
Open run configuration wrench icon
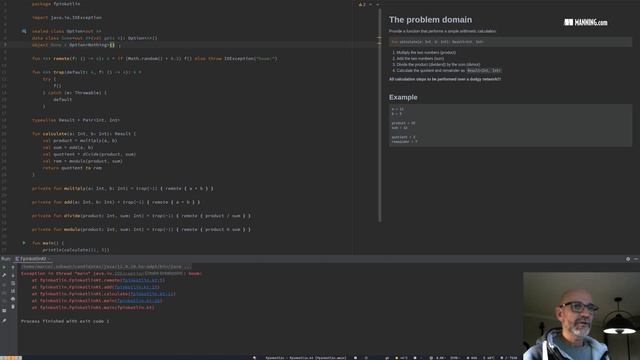point(4,276)
